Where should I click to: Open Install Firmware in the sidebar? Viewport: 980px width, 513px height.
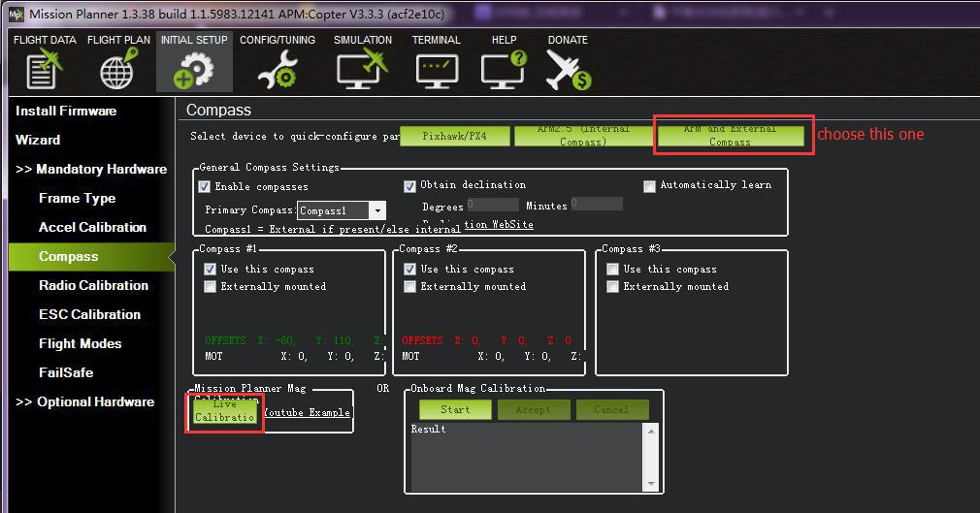pos(66,111)
